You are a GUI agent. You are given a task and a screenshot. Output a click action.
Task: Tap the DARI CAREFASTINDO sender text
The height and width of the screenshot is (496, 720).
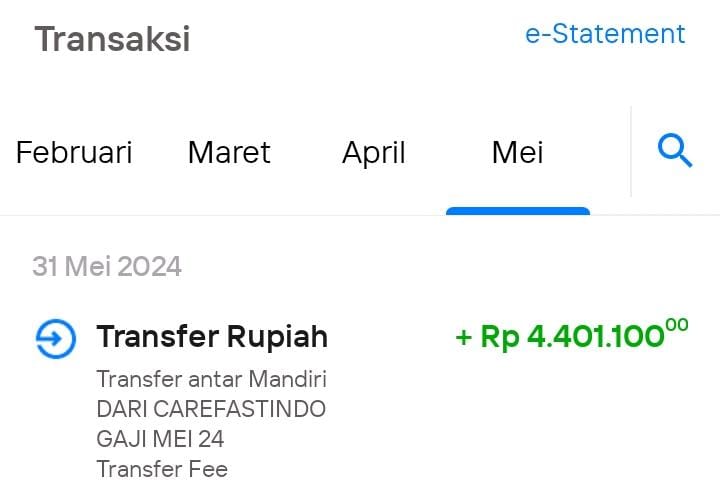[211, 409]
